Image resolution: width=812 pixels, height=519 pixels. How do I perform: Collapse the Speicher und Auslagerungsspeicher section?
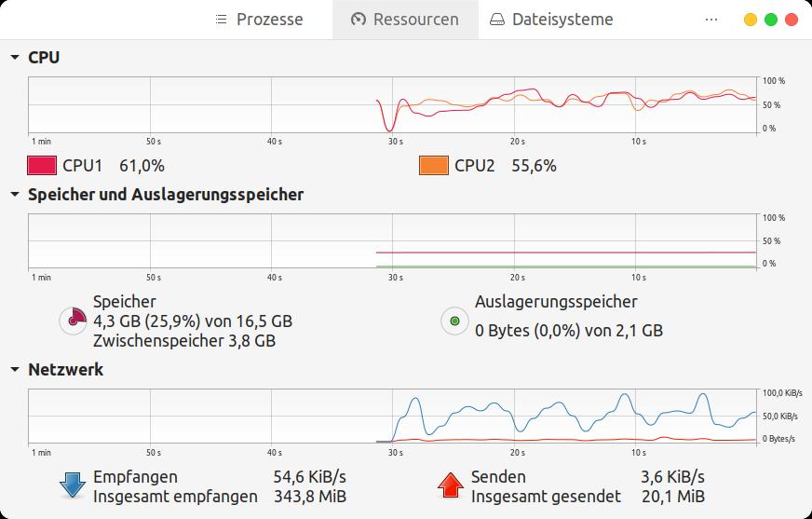coord(15,195)
